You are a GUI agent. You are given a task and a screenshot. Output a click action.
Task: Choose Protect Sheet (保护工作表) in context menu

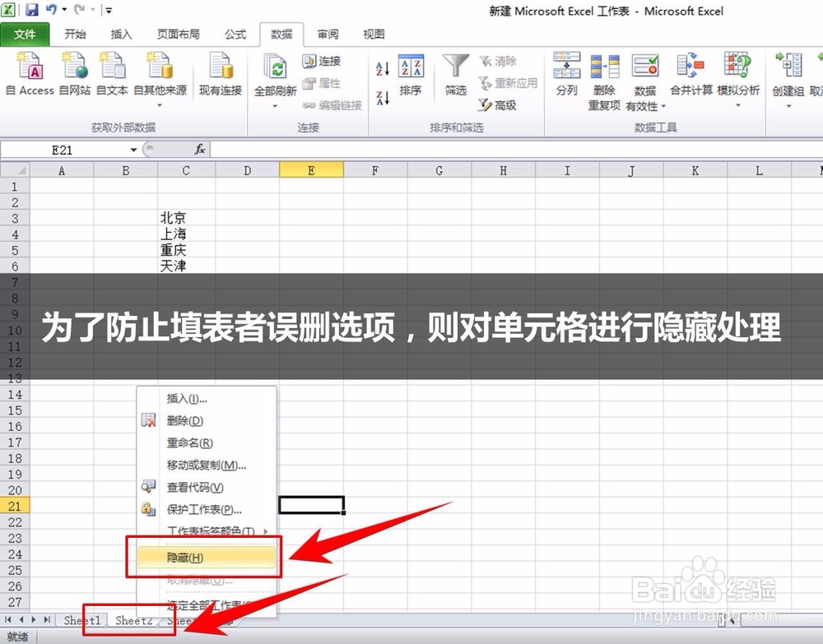point(207,509)
